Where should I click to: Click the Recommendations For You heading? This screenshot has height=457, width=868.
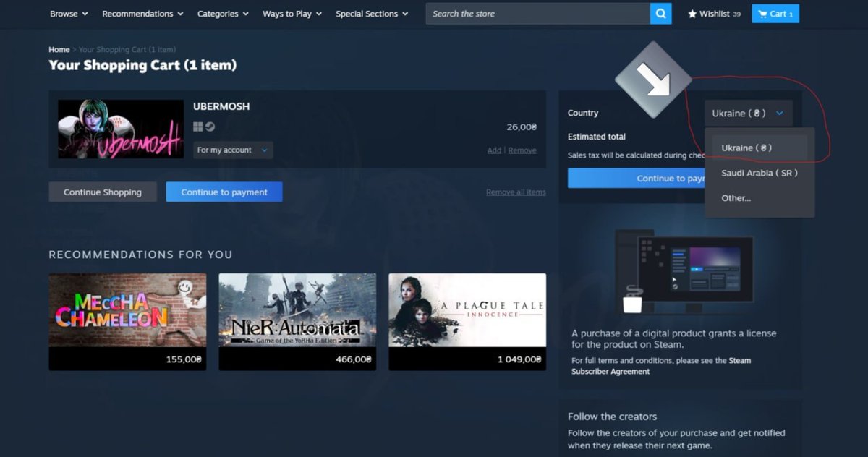click(x=140, y=255)
